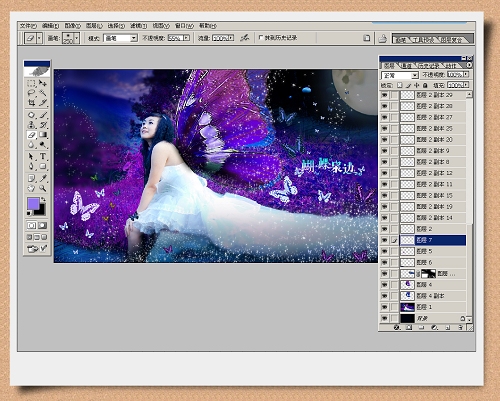Expand the layer opacity 100% arrow

466,75
